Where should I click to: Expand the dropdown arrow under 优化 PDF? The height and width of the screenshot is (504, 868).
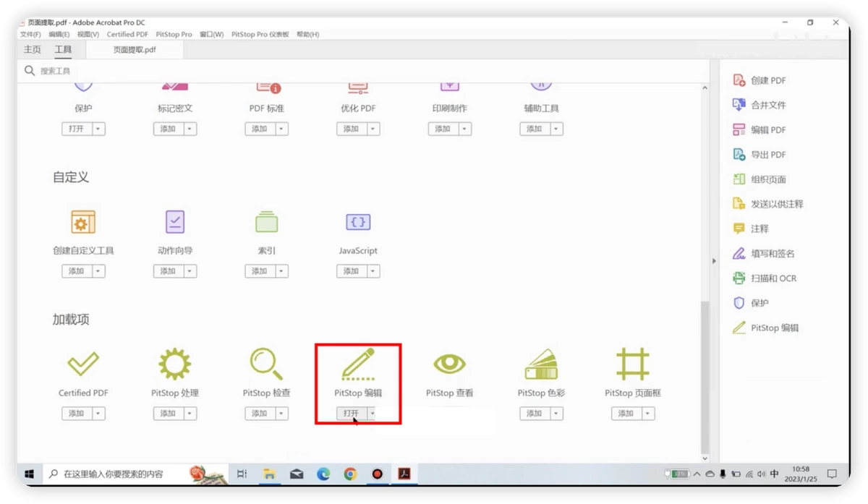tap(373, 129)
